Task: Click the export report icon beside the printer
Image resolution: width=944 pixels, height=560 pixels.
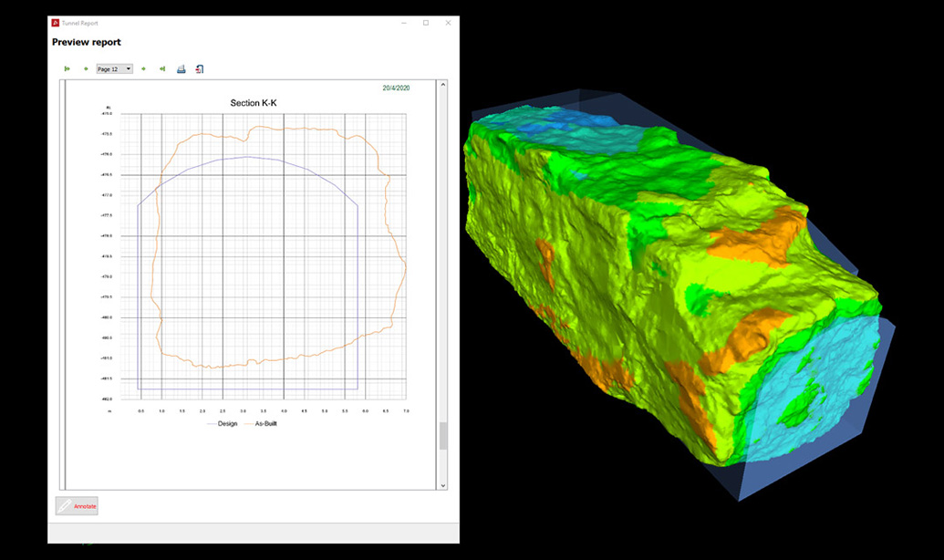Action: pos(199,68)
